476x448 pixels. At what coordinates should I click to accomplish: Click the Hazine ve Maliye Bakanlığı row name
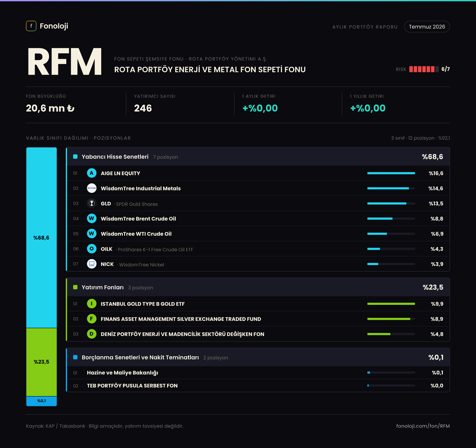122,373
